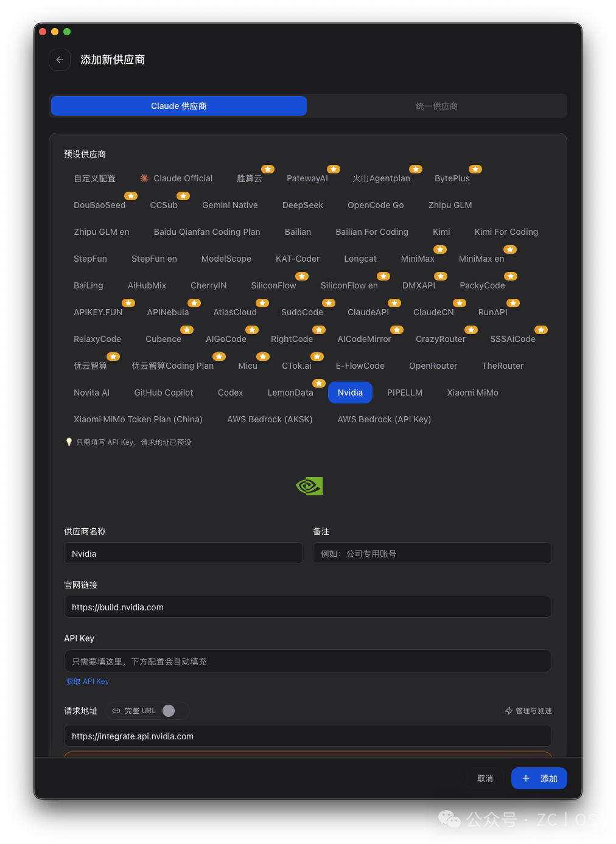The height and width of the screenshot is (844, 616).
Task: Choose the 优云智算Coding Plan preset
Action: click(x=173, y=366)
